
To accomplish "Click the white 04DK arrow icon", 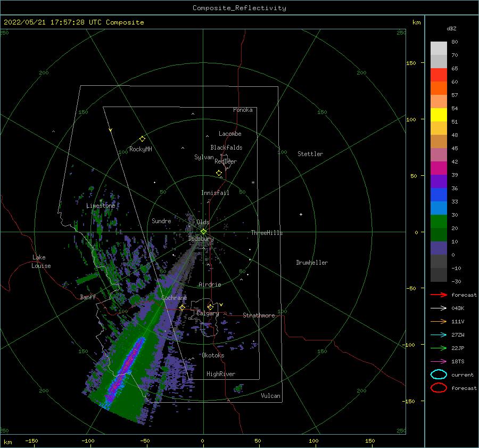I will point(439,308).
